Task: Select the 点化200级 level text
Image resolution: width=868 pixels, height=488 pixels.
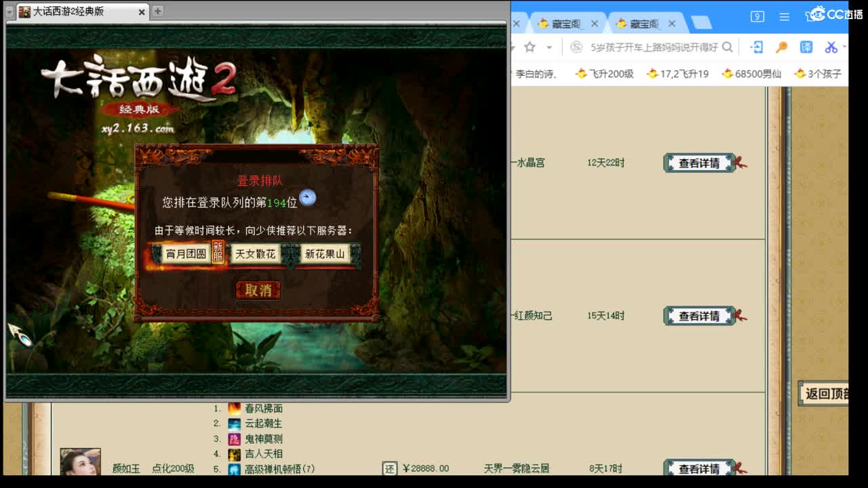Action: [x=173, y=468]
